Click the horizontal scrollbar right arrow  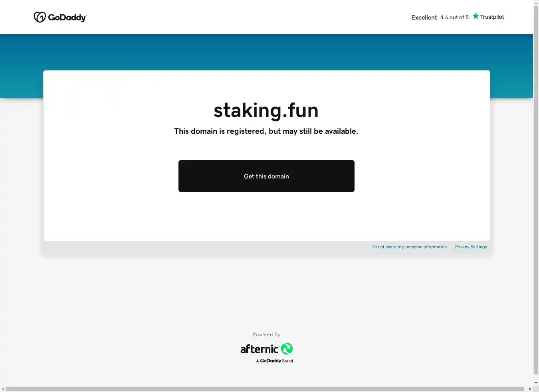click(x=530, y=389)
